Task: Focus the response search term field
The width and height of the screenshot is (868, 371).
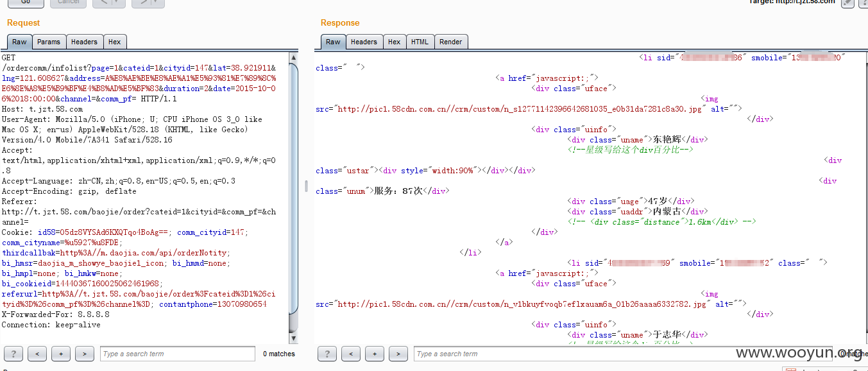Action: coord(622,354)
